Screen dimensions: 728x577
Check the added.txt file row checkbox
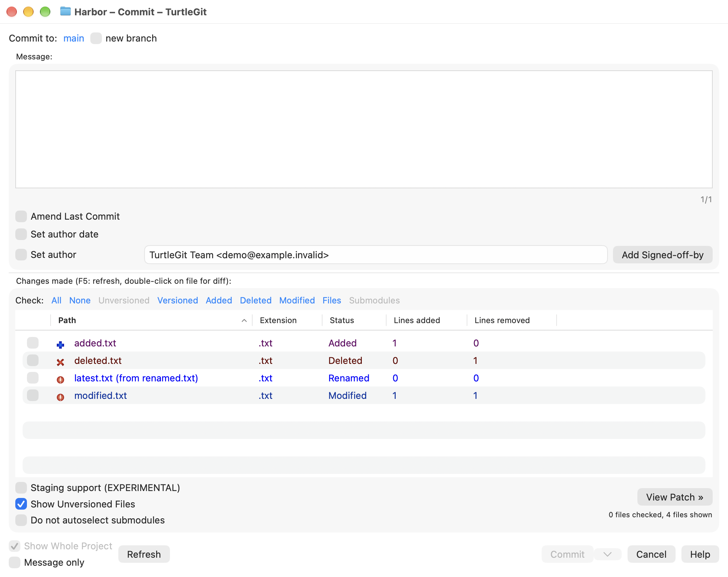33,343
